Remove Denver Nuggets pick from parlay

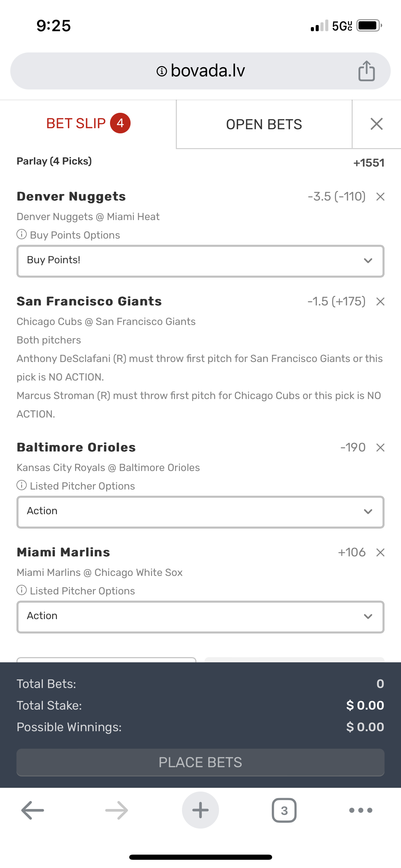380,197
